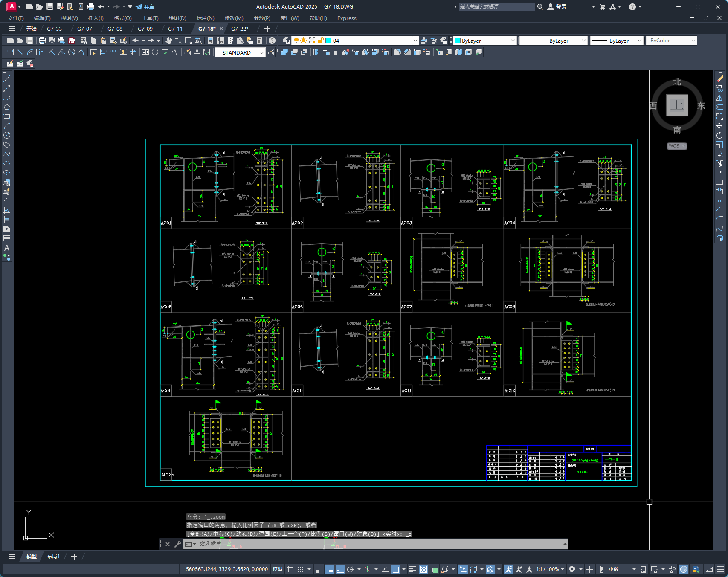Switch to the 布局1 layout tab

click(x=53, y=557)
